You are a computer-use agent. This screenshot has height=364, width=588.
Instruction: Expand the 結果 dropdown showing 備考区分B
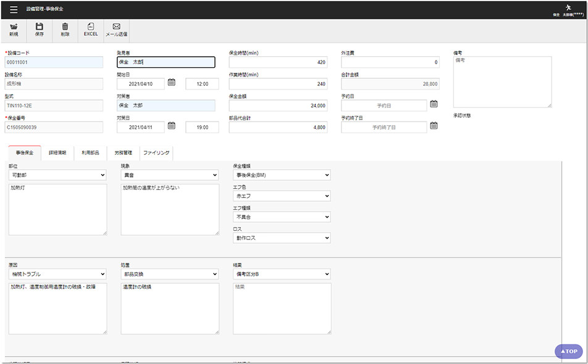pos(282,274)
